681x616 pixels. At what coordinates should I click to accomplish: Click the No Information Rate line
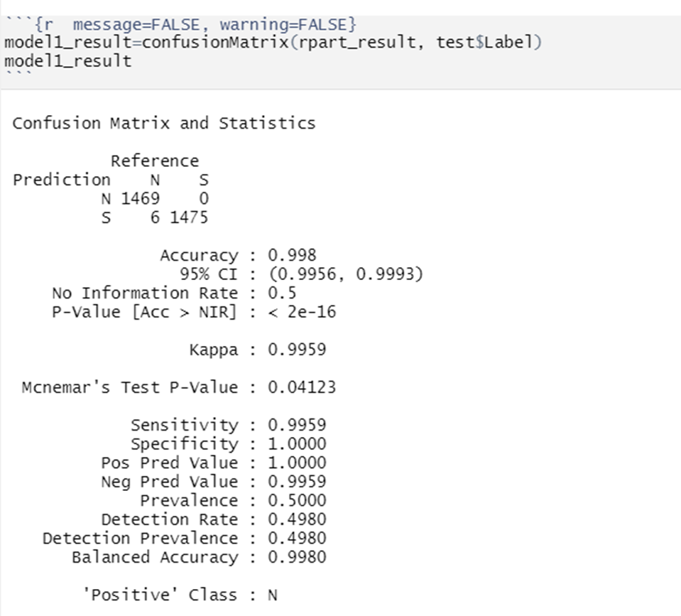[x=174, y=293]
